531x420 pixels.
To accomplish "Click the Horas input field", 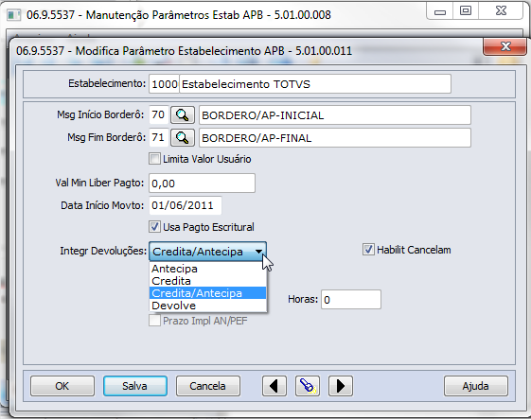I will 351,300.
